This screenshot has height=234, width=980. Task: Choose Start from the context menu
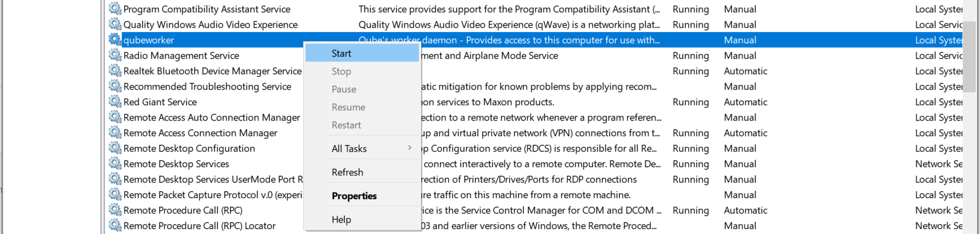tap(342, 53)
